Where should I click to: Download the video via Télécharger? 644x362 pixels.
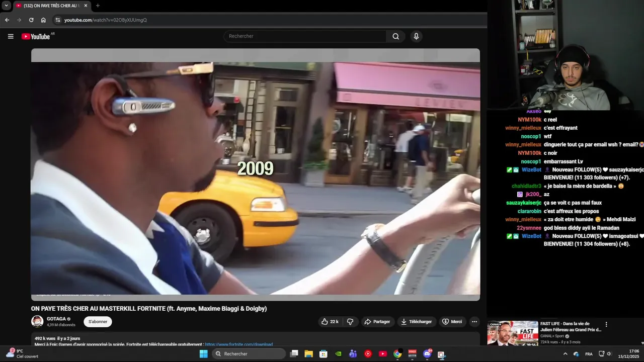click(417, 322)
